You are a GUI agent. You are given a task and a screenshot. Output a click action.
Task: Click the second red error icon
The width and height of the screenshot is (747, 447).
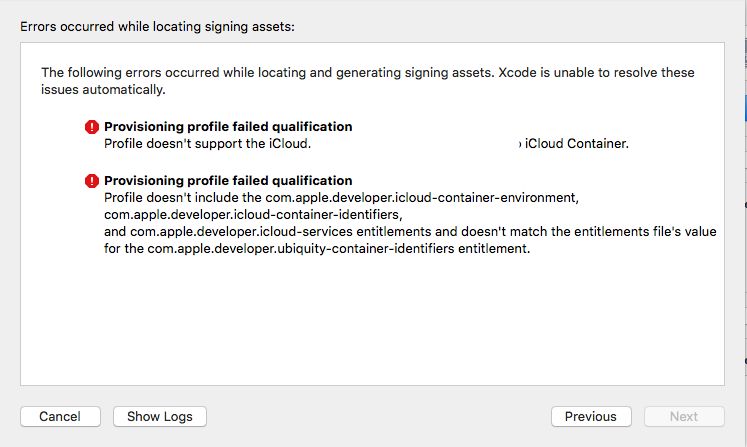point(92,181)
